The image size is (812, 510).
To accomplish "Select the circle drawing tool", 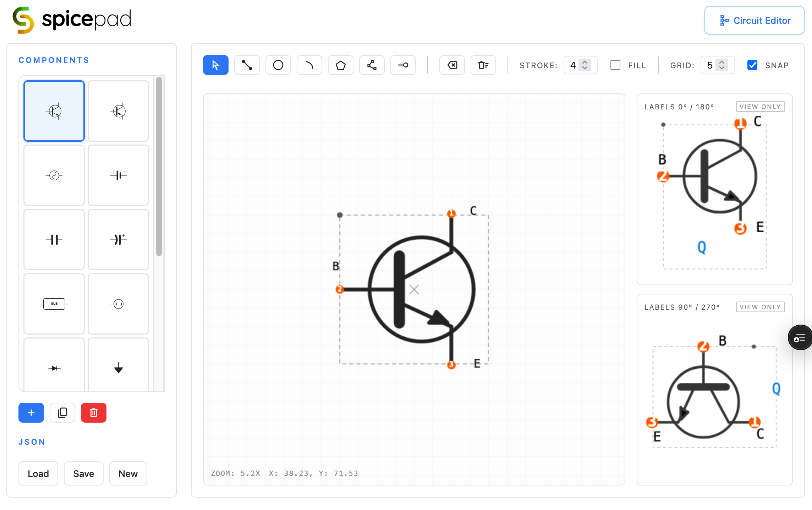I will point(278,65).
